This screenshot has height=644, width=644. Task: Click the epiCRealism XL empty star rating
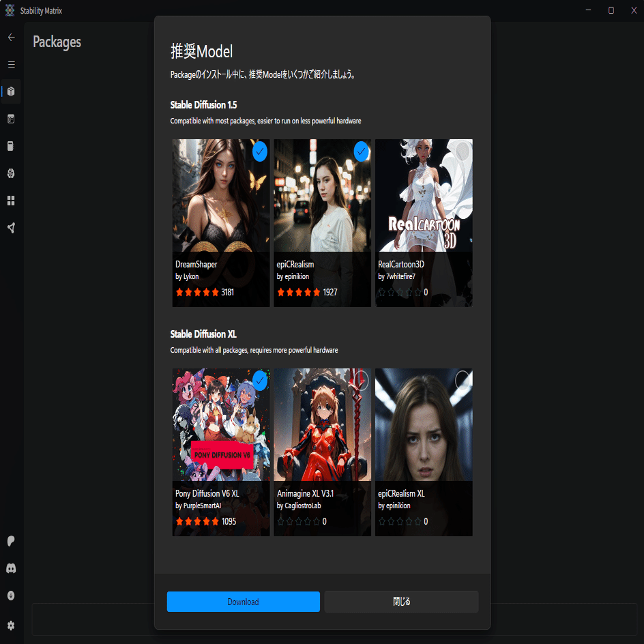(403, 521)
